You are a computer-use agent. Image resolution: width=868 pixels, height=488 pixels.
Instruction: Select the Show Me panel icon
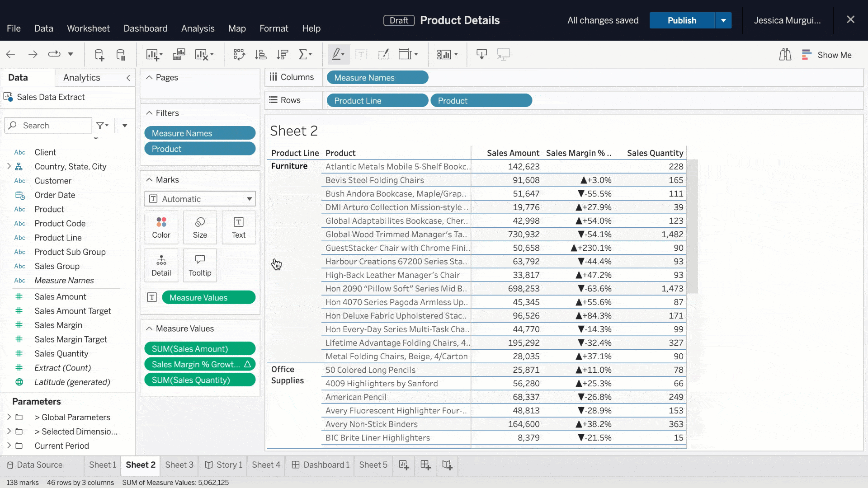(x=808, y=54)
